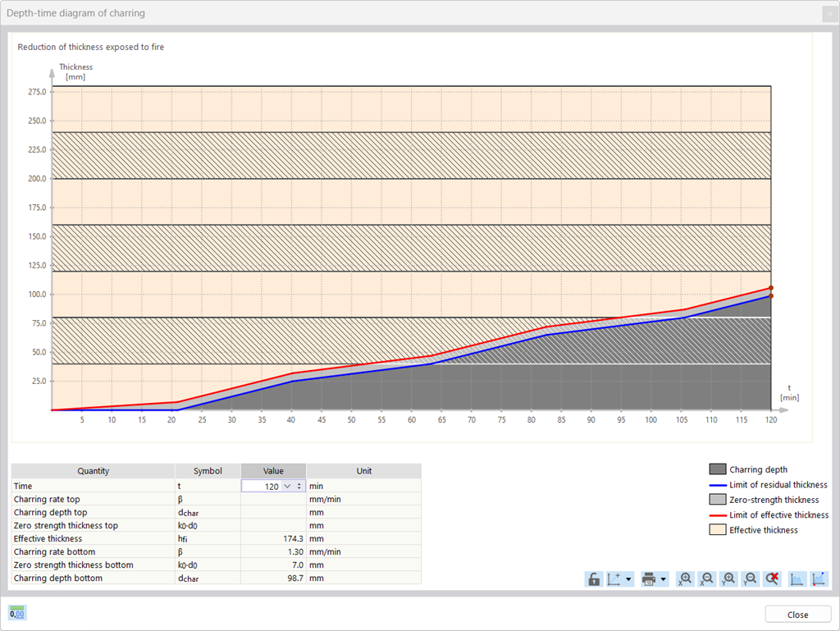Increase time with the stepper up arrow
This screenshot has width=840, height=631.
pyautogui.click(x=299, y=483)
